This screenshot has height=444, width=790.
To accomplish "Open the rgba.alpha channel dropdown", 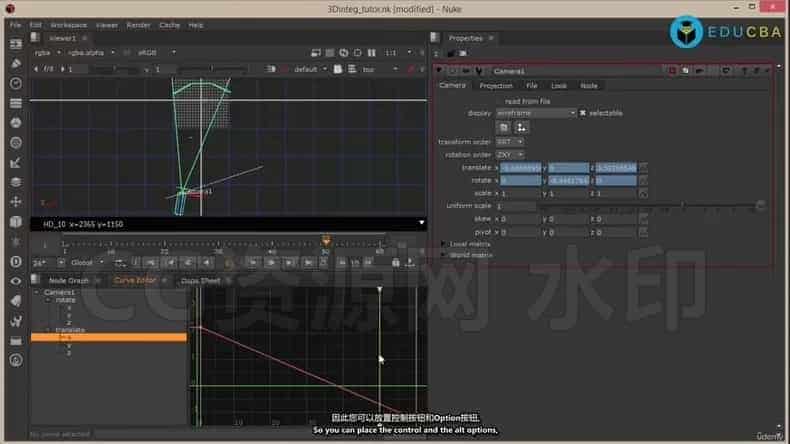I will tap(91, 52).
